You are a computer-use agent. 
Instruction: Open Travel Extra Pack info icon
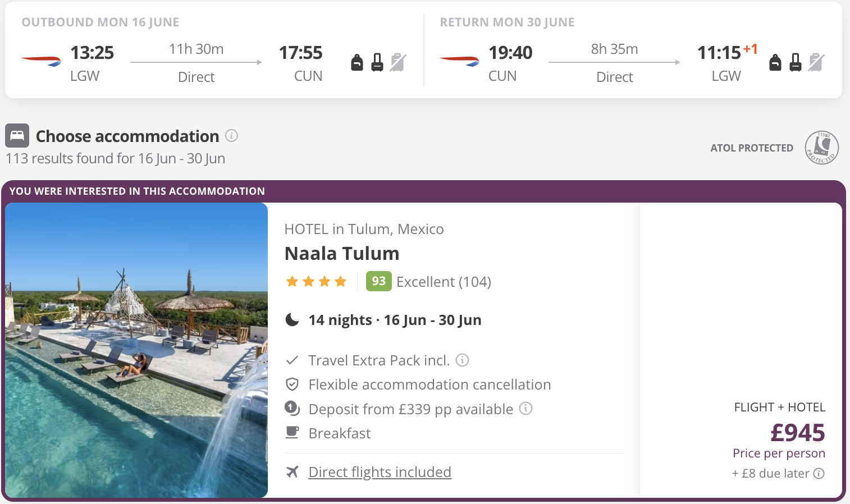[x=462, y=360]
